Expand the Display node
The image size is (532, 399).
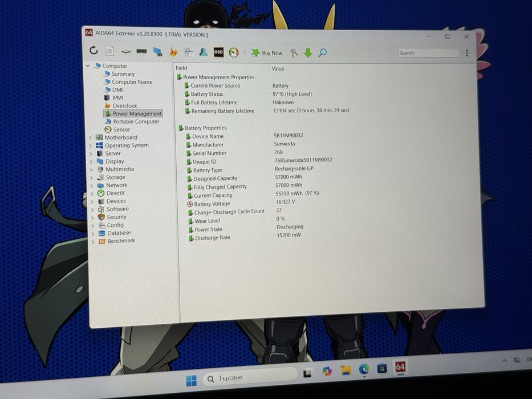click(x=91, y=161)
